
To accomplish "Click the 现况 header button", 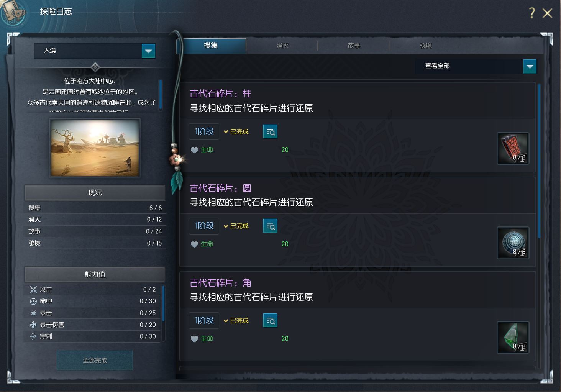I will [x=95, y=193].
